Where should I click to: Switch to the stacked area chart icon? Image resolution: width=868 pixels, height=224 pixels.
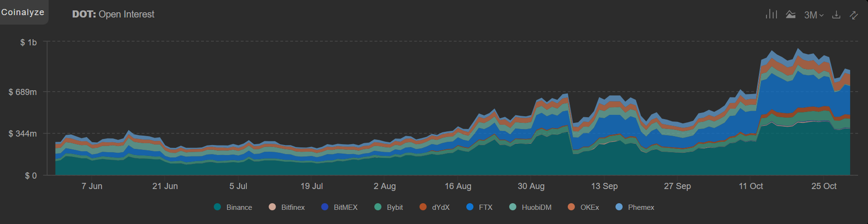point(791,15)
